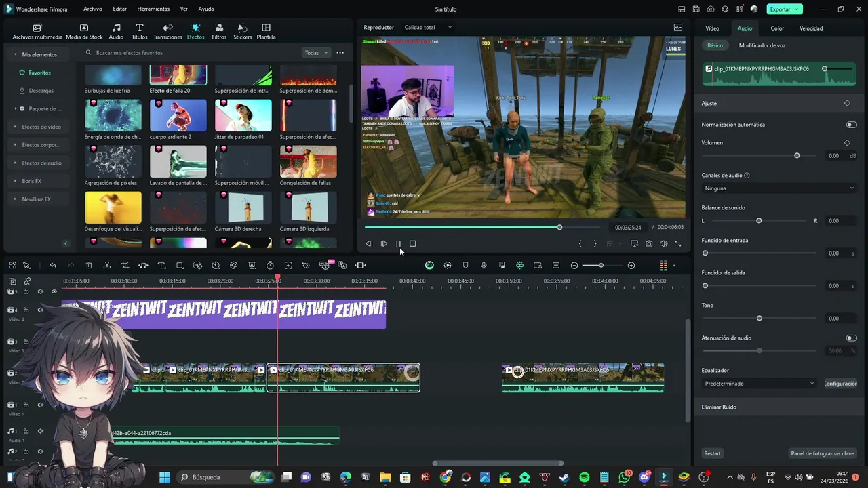This screenshot has width=868, height=488.
Task: Lock video track 5
Action: point(26,291)
